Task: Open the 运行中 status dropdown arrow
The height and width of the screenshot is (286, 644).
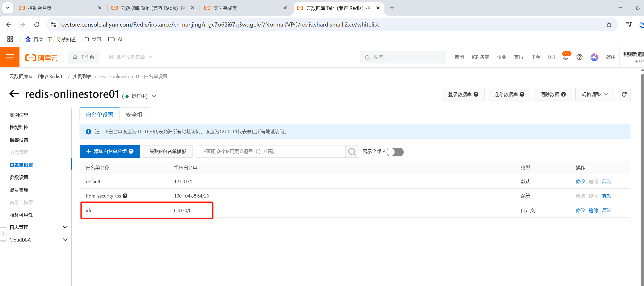Action: tap(154, 96)
